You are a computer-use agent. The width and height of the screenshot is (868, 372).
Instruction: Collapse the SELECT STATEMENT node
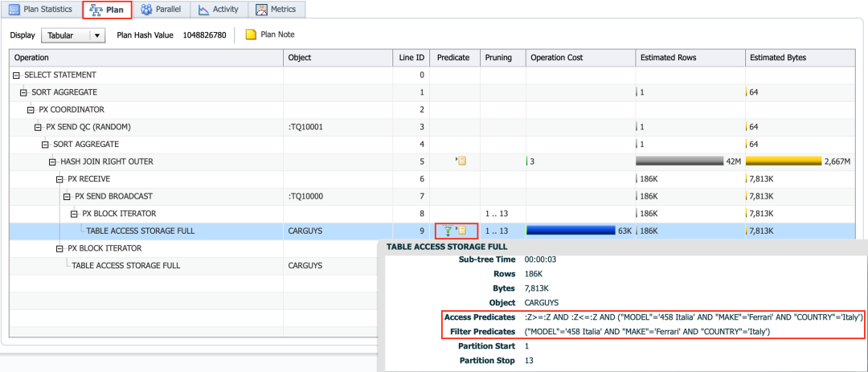[x=17, y=76]
